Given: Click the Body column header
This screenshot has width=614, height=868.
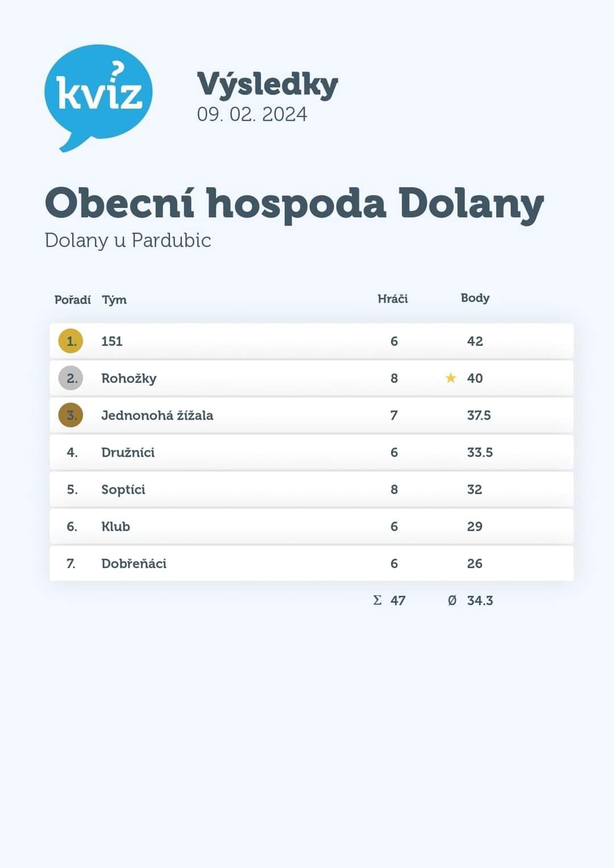Looking at the screenshot, I should (475, 298).
